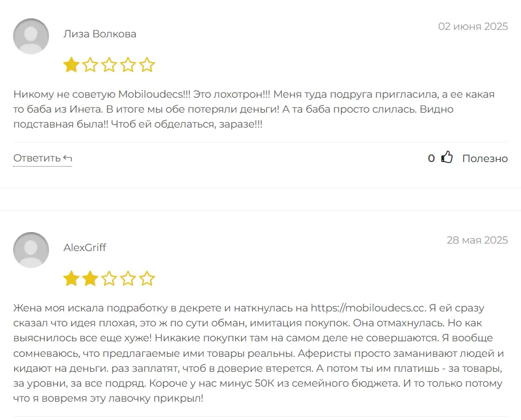Click fifth star in Лиза Волкова's rating
Viewport: 521px width, 420px height.
point(147,65)
